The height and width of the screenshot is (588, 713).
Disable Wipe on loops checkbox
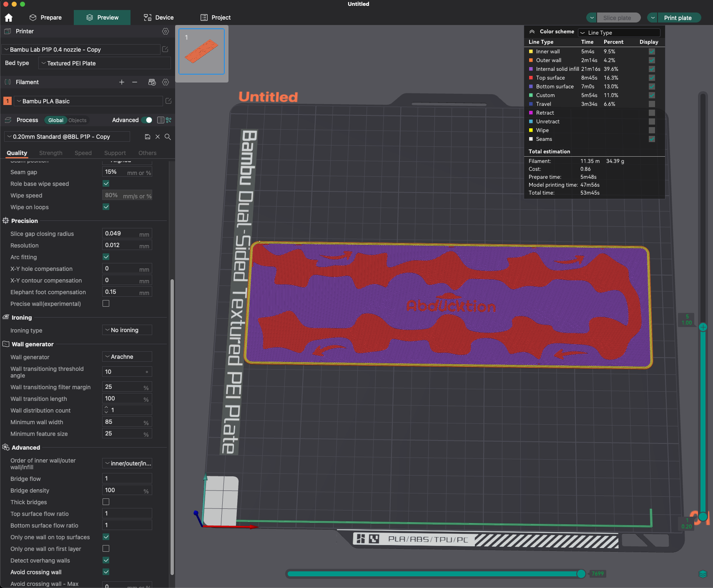106,207
